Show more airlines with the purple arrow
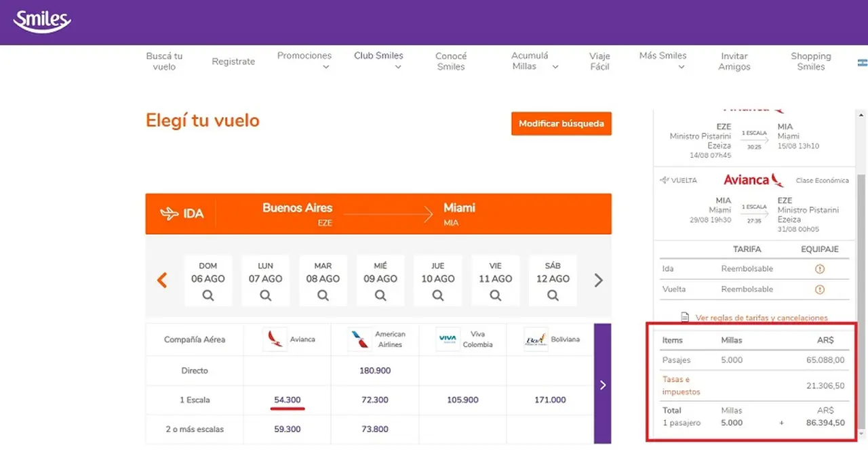This screenshot has width=868, height=456. pos(602,384)
